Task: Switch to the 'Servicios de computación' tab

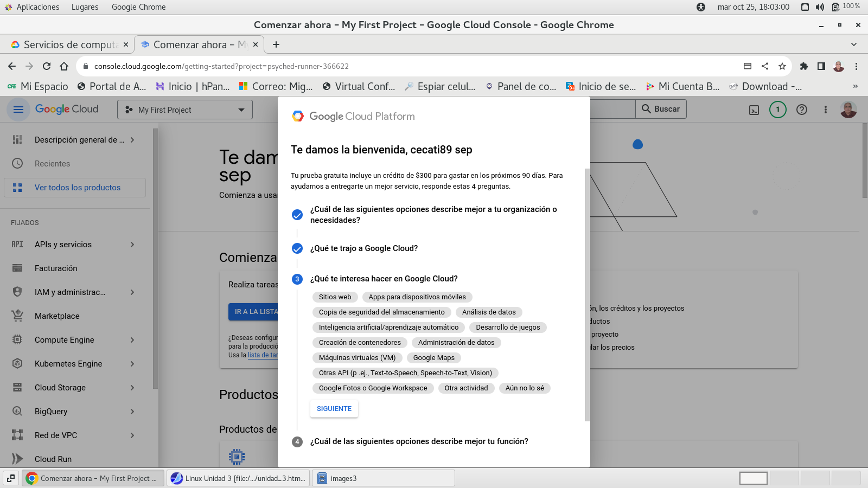Action: [x=70, y=45]
